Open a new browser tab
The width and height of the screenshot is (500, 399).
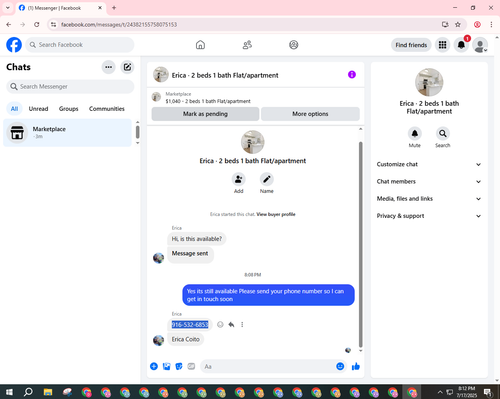click(x=114, y=8)
